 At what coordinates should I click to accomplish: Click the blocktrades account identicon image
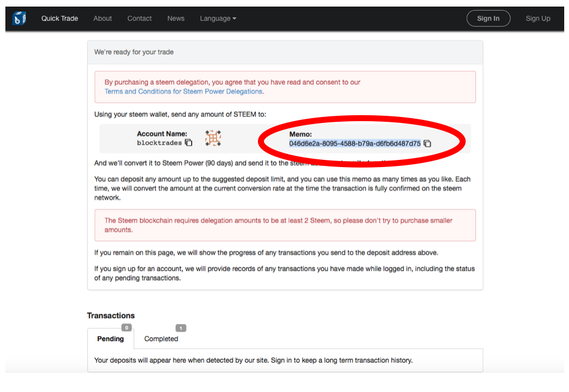213,138
